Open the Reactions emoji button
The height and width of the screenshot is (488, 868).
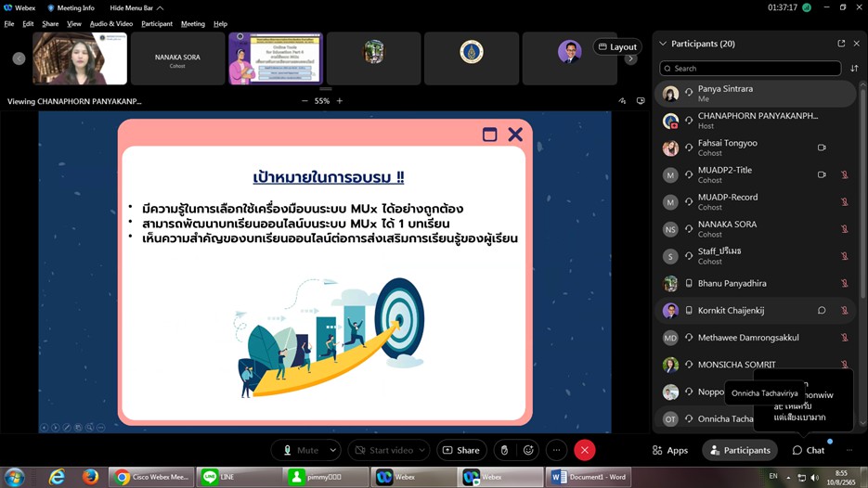(x=528, y=450)
